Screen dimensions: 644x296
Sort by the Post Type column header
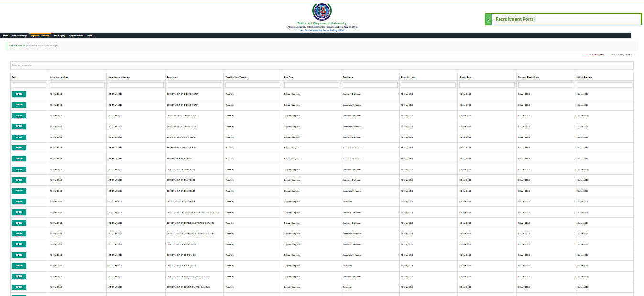289,77
